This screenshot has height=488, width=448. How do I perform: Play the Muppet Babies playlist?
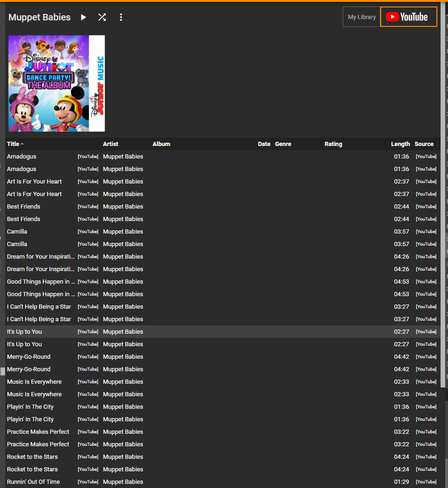click(x=83, y=17)
